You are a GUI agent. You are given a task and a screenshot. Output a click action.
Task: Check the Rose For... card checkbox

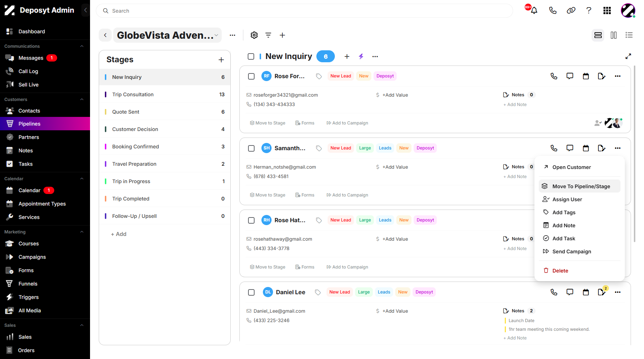[251, 76]
